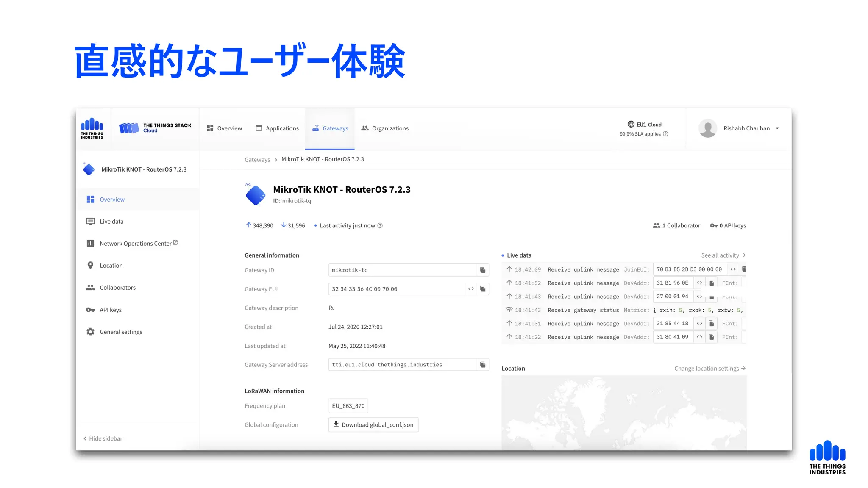Viewport: 868px width, 488px height.
Task: Select the Gateways tab
Action: pyautogui.click(x=330, y=128)
